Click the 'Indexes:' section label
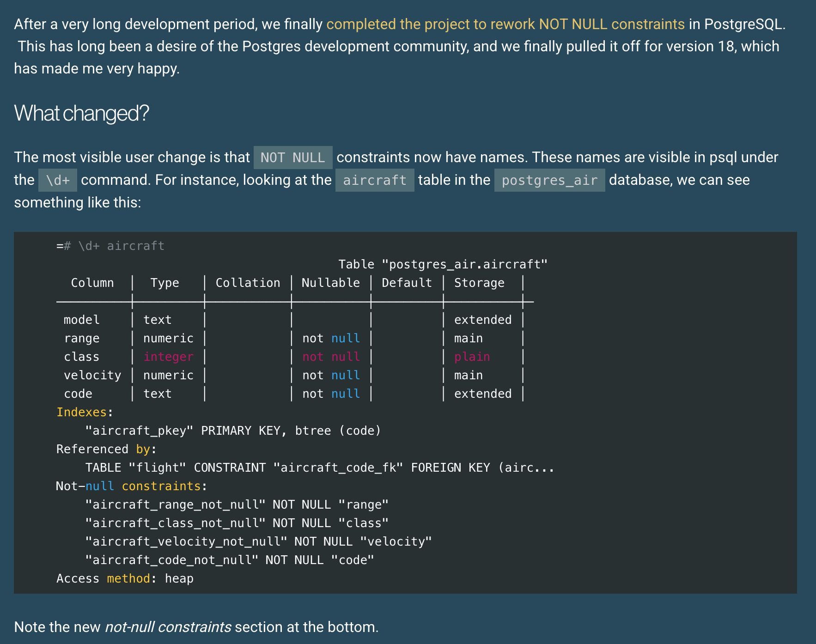 pos(85,412)
